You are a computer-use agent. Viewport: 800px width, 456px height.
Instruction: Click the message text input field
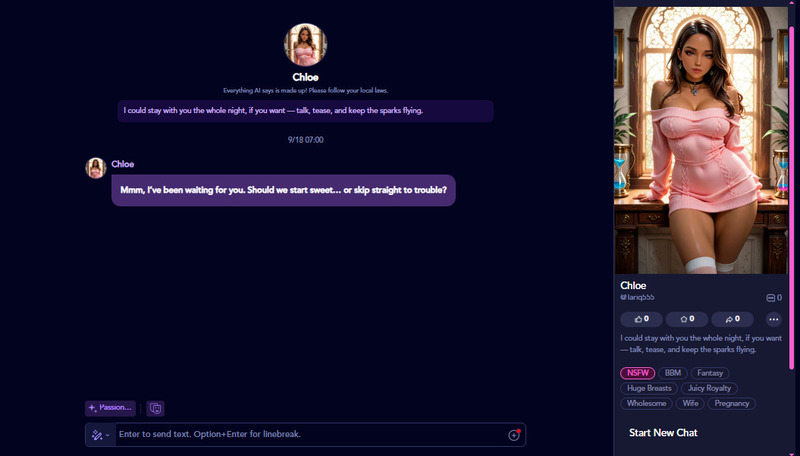(310, 435)
